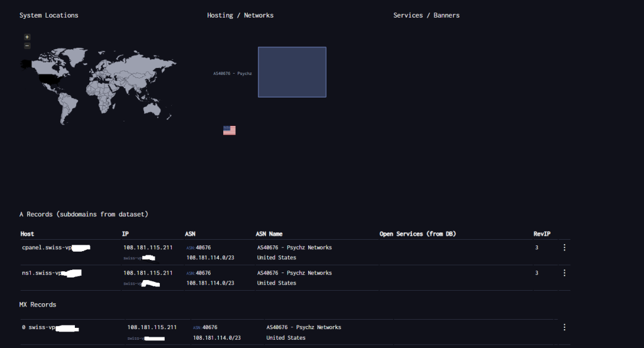Click IP 108.181.115.211 in cpanel row
The width and height of the screenshot is (644, 348).
coord(148,247)
